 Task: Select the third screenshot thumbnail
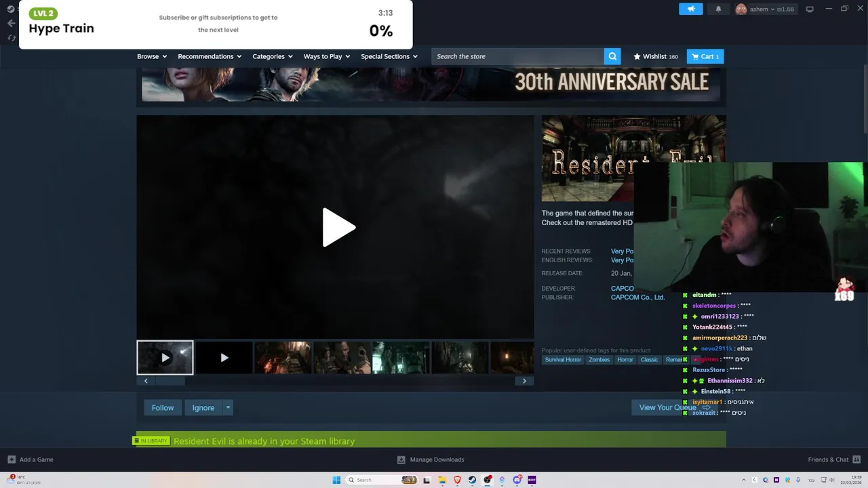pyautogui.click(x=283, y=357)
